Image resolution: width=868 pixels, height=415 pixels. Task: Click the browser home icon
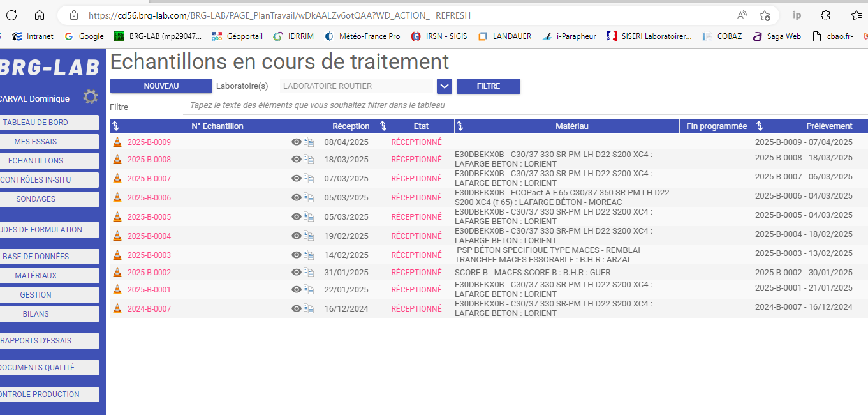coord(40,15)
